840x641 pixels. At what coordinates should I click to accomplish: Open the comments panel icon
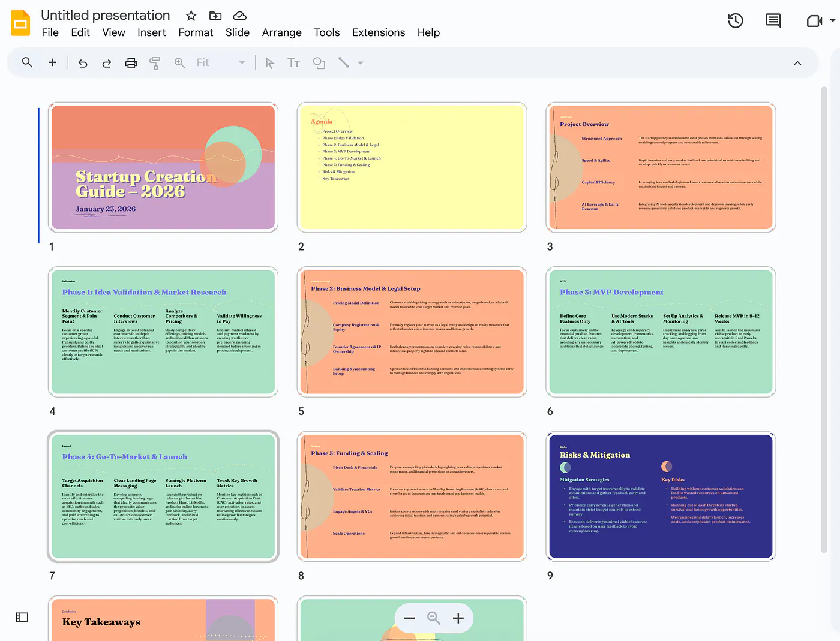pos(773,21)
